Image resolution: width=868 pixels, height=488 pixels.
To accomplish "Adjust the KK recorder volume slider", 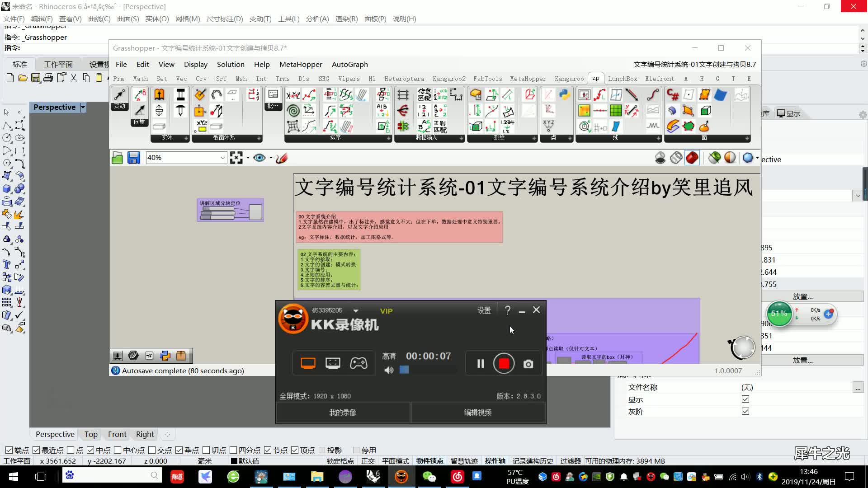I will tap(427, 370).
